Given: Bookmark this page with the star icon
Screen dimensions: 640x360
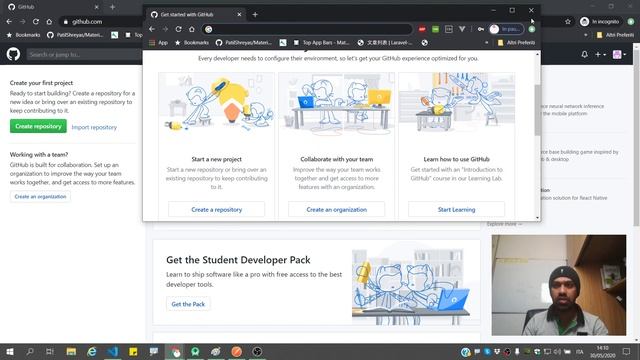Looking at the screenshot, I should click(x=568, y=22).
